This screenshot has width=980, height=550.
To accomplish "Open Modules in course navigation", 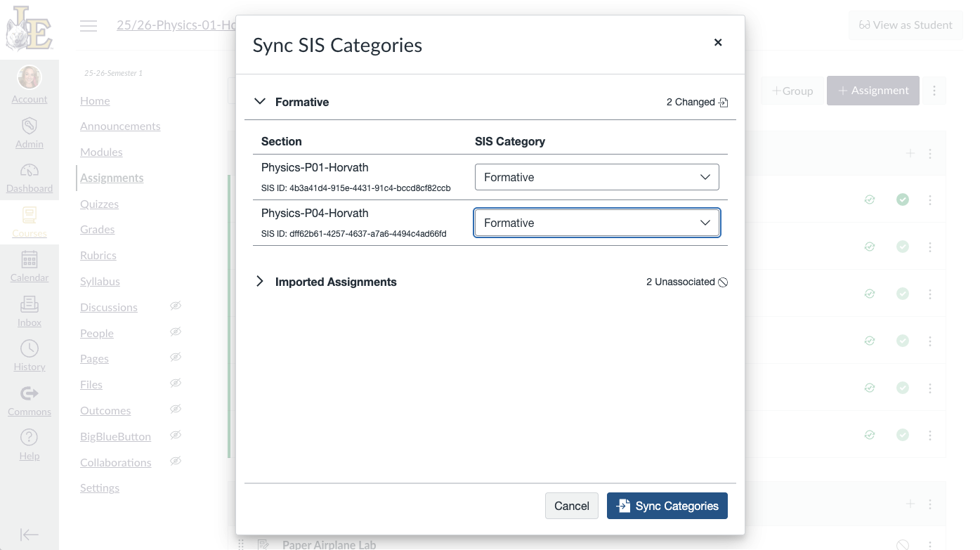I will [101, 152].
